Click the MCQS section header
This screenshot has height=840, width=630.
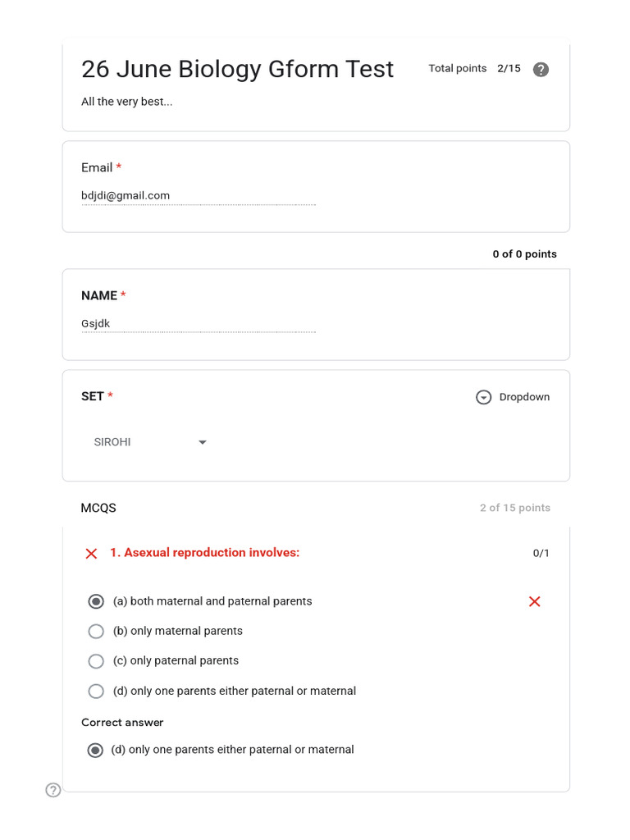[x=98, y=508]
